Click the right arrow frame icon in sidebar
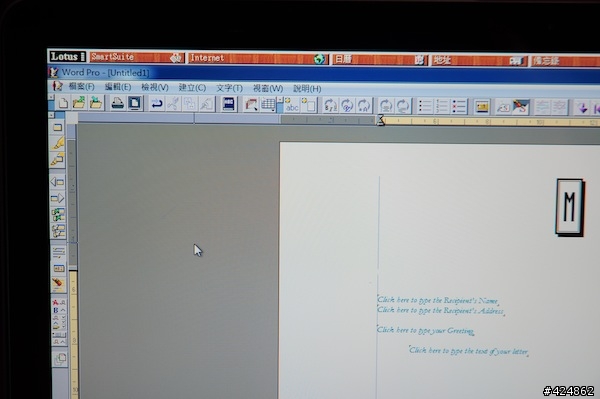600x399 pixels. coord(57,198)
